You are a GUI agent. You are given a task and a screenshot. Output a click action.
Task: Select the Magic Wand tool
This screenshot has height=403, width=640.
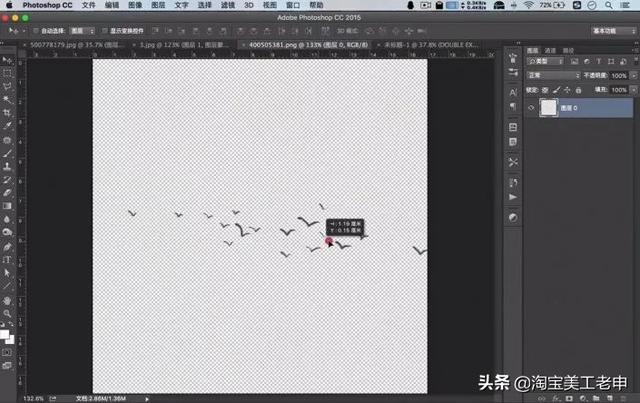click(7, 100)
